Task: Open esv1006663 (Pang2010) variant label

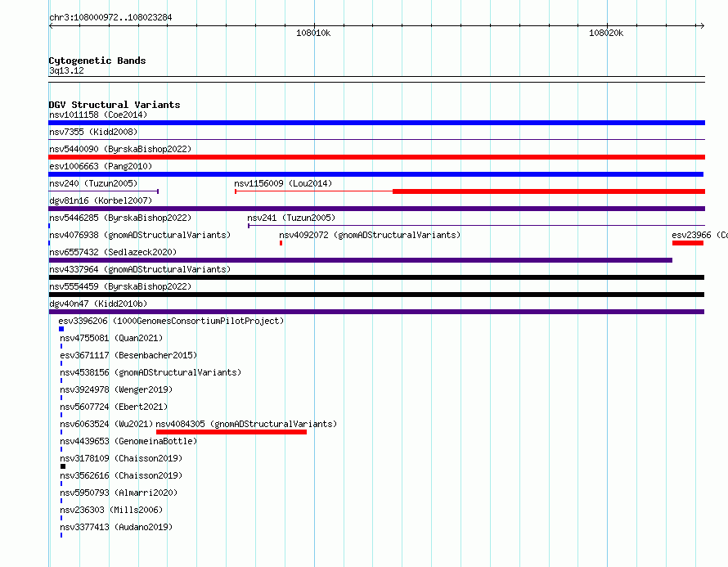Action: (101, 166)
